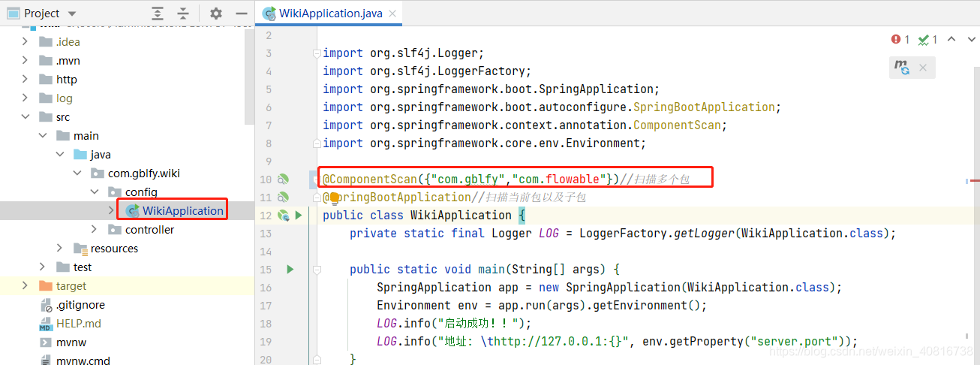
Task: Select the config package row
Action: pos(127,192)
